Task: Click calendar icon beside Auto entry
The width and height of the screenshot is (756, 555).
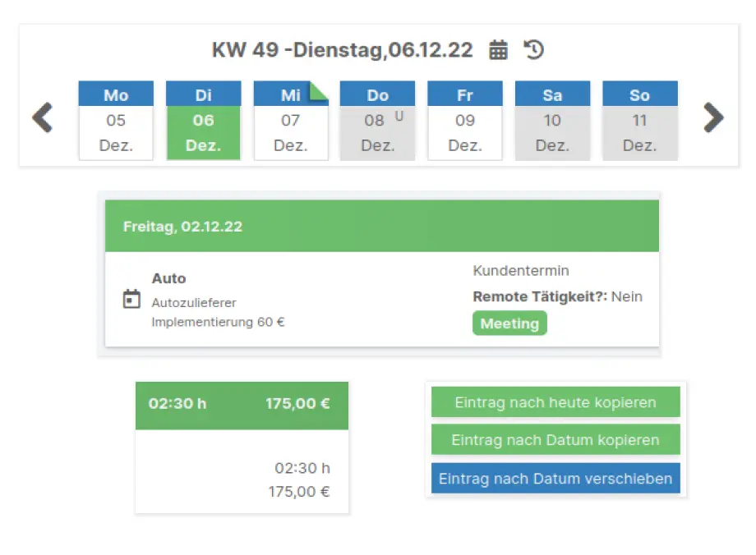Action: (131, 299)
